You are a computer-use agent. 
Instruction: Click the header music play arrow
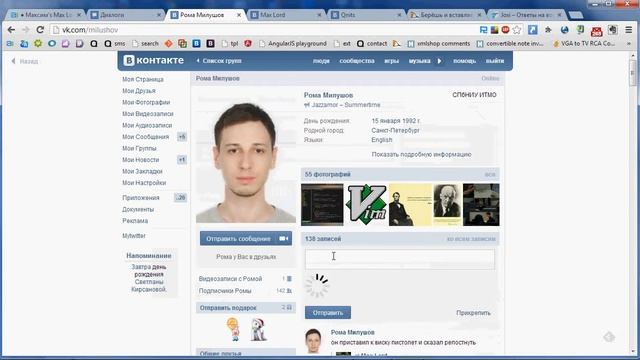tap(440, 61)
